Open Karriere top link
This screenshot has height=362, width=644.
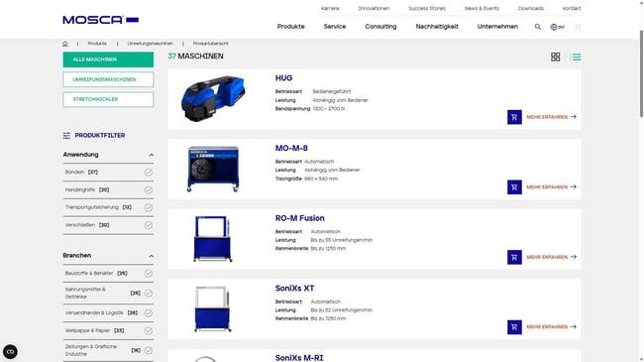330,8
